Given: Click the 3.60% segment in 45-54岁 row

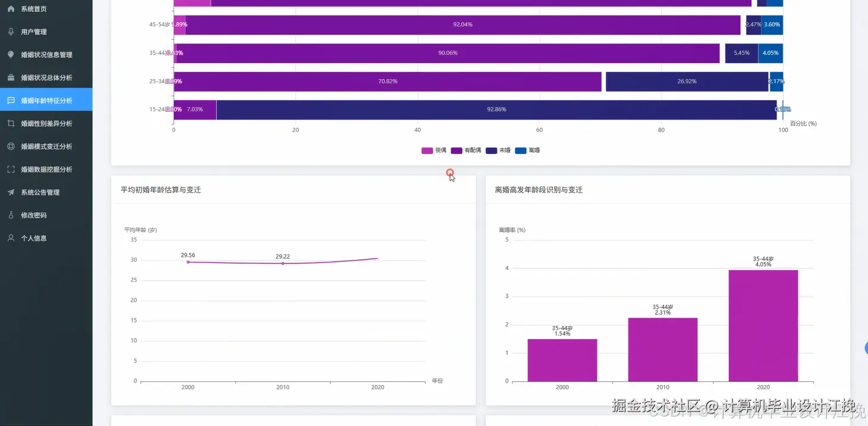Looking at the screenshot, I should click(x=772, y=24).
